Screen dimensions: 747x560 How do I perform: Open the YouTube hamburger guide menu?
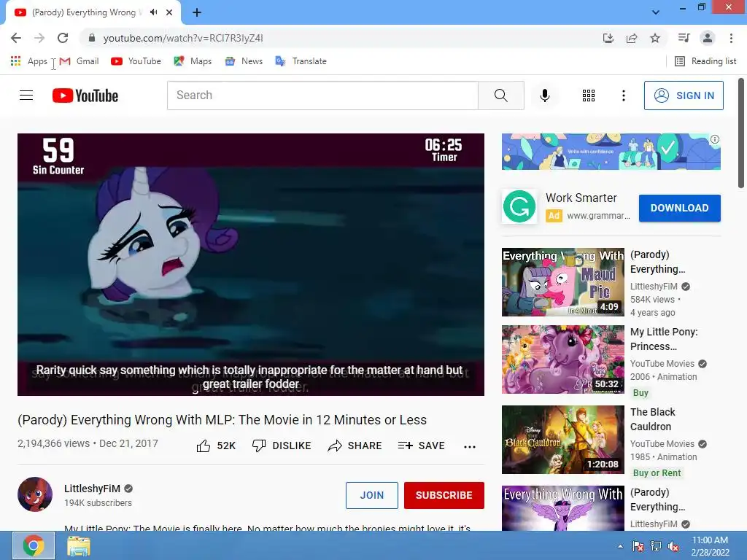point(26,96)
